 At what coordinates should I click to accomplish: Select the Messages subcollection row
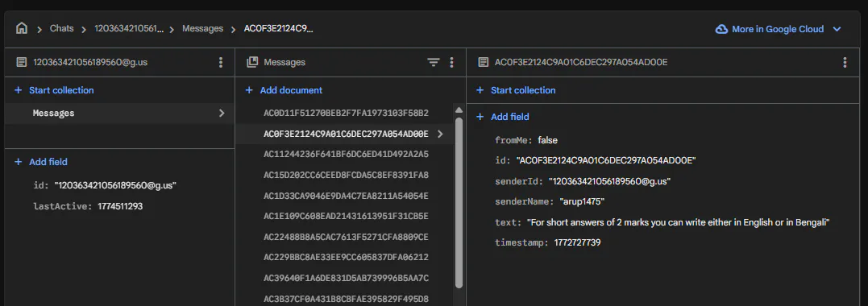pos(119,113)
